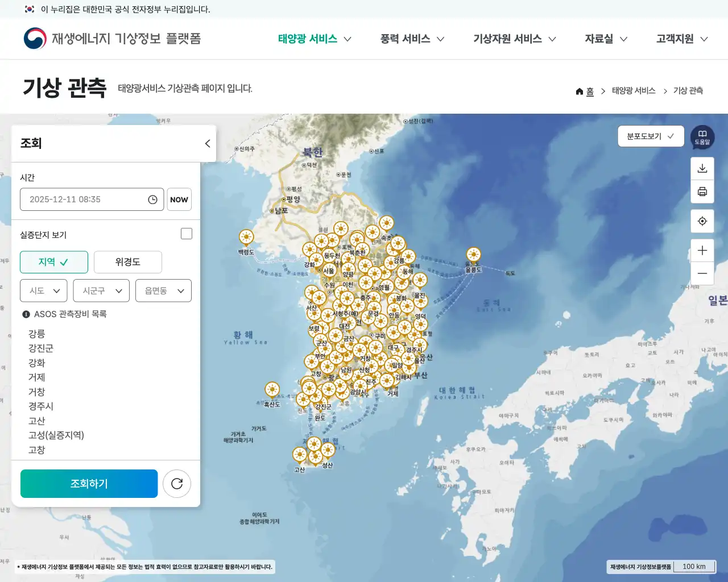Click the plus icon to zoom in map

(x=702, y=250)
